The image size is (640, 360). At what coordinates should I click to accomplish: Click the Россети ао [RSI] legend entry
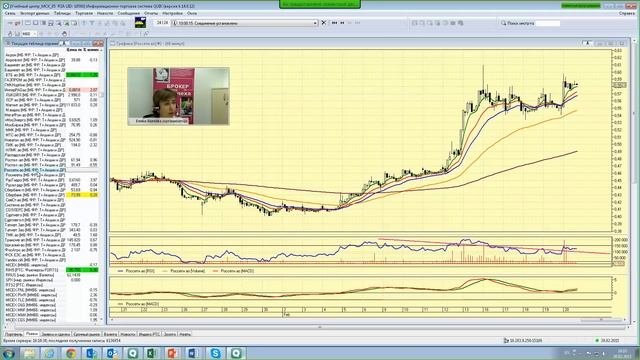pyautogui.click(x=137, y=271)
